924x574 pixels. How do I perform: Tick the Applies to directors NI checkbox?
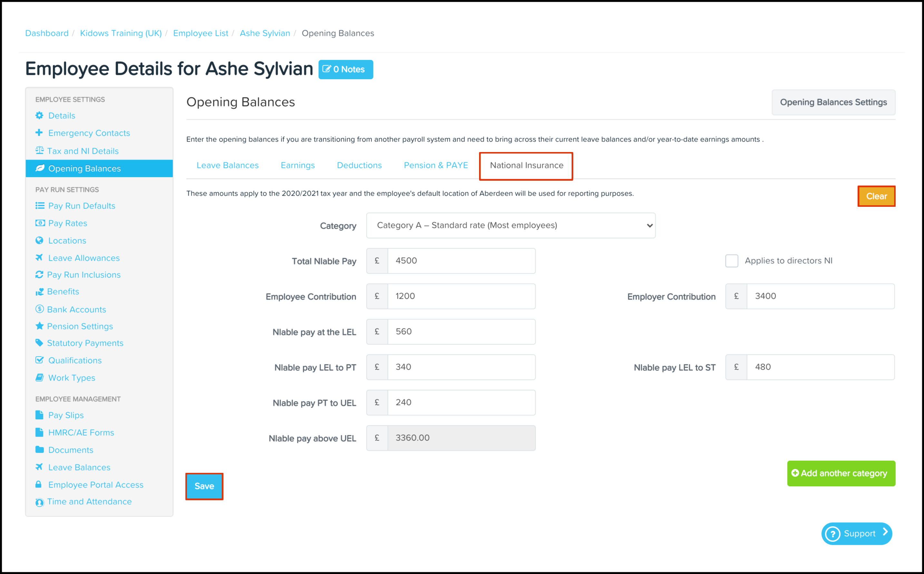732,261
